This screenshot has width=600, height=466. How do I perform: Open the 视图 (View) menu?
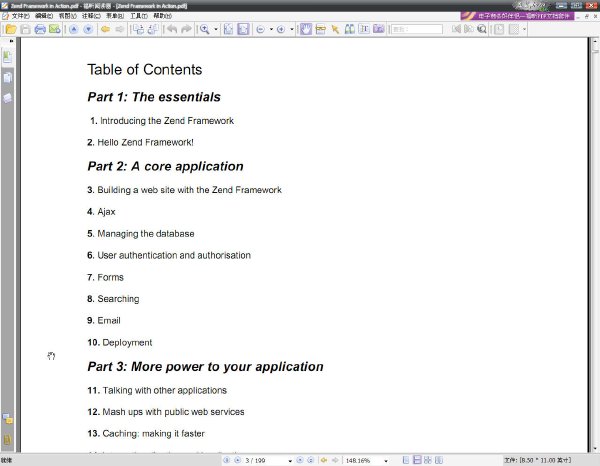click(x=67, y=16)
